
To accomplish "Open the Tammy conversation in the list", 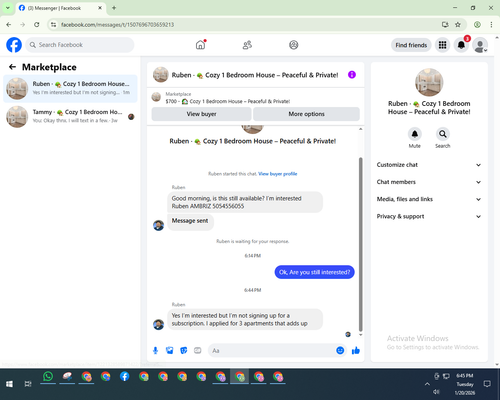I will (70, 116).
